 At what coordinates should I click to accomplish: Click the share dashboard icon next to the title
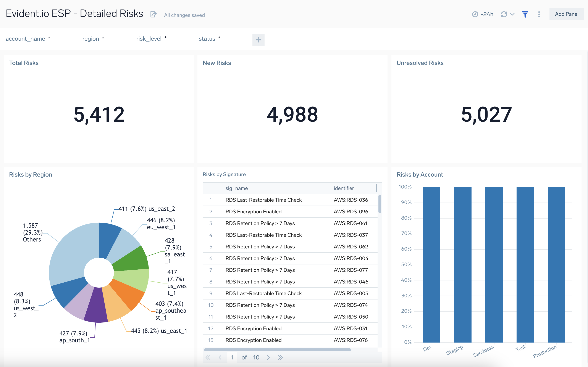point(153,14)
